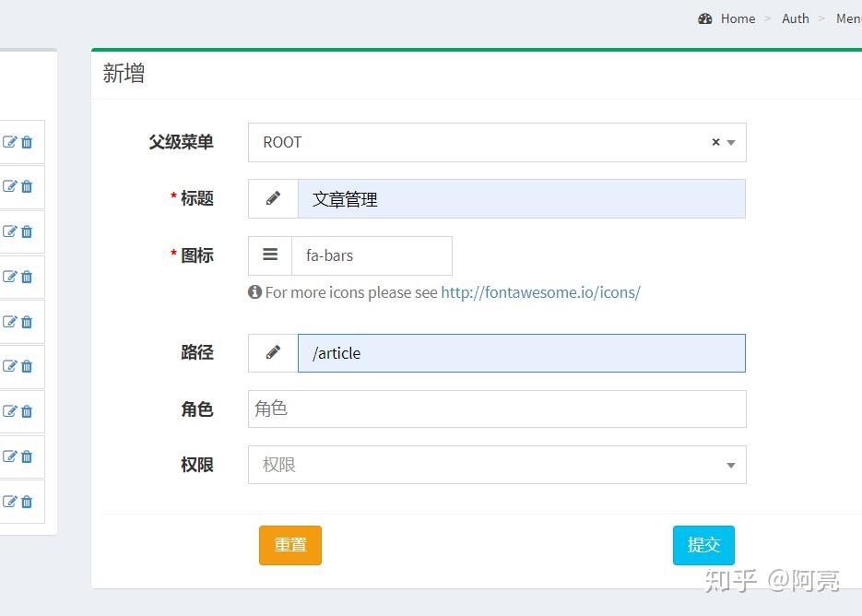Click the bars icon picker beside fa-bars
862x616 pixels.
270,255
